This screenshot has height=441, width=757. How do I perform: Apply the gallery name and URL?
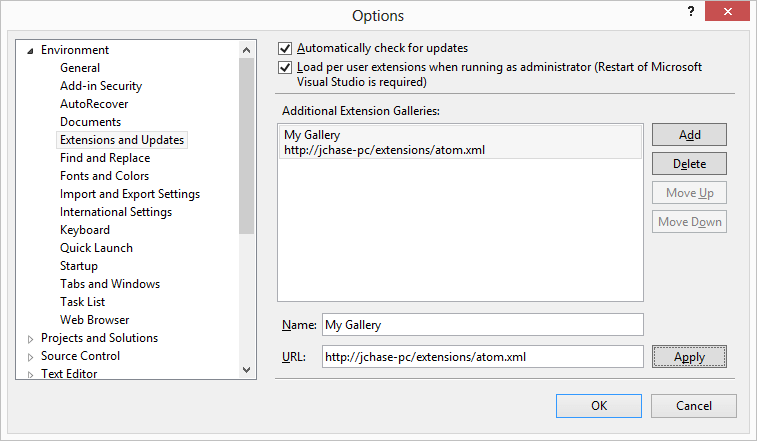(x=689, y=356)
